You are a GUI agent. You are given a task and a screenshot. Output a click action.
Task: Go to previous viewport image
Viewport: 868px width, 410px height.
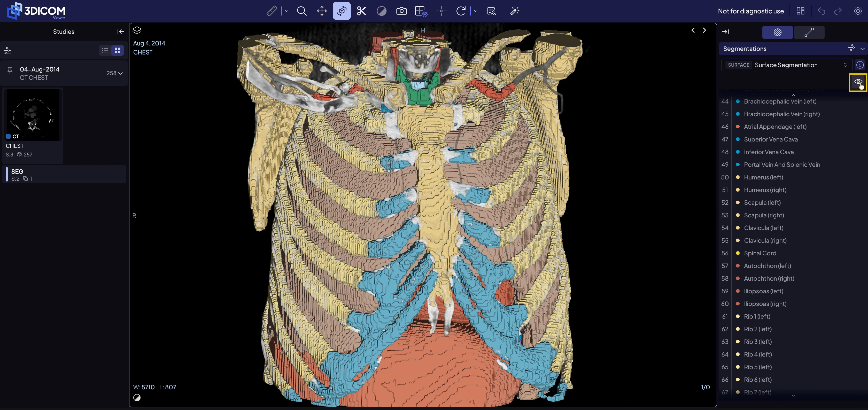[693, 30]
